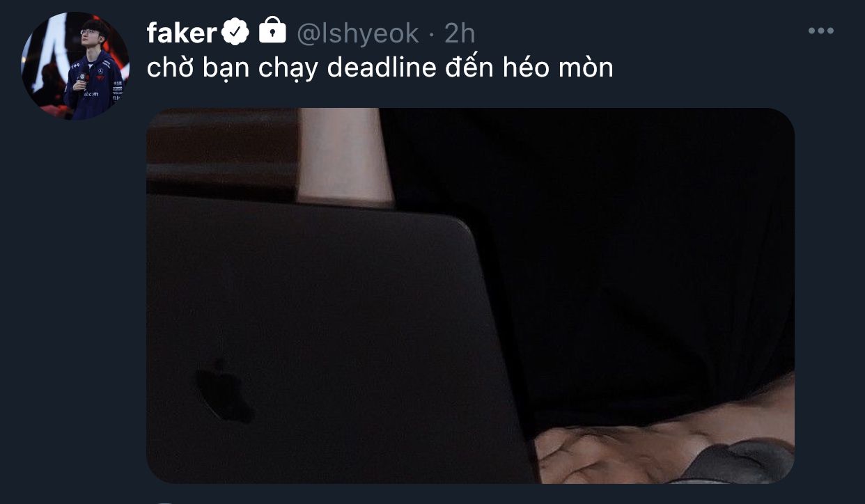Open the display name faker
The width and height of the screenshot is (865, 504).
pyautogui.click(x=182, y=32)
